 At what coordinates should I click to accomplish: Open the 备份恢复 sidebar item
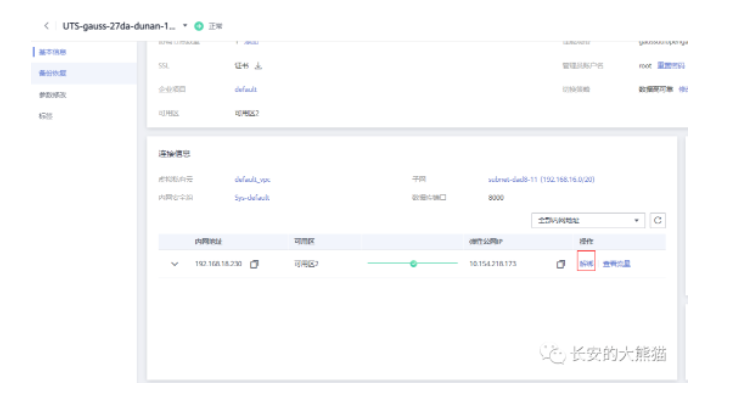click(x=53, y=73)
